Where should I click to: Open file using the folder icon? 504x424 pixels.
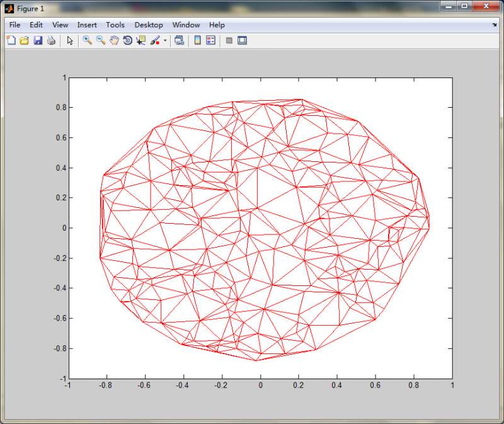tap(25, 40)
